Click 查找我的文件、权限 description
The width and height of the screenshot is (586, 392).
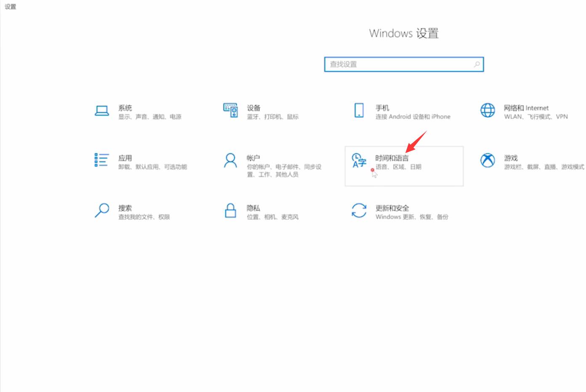pyautogui.click(x=144, y=217)
